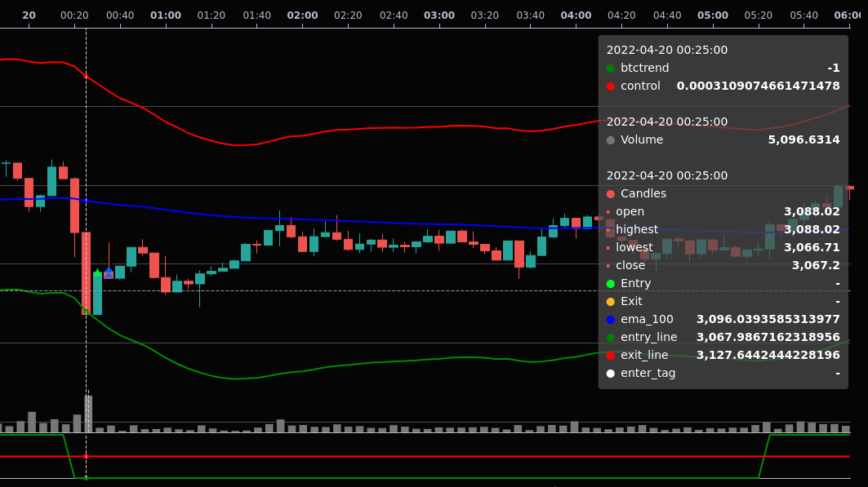Click the orange Exit color dot
The image size is (868, 487).
[x=610, y=301]
